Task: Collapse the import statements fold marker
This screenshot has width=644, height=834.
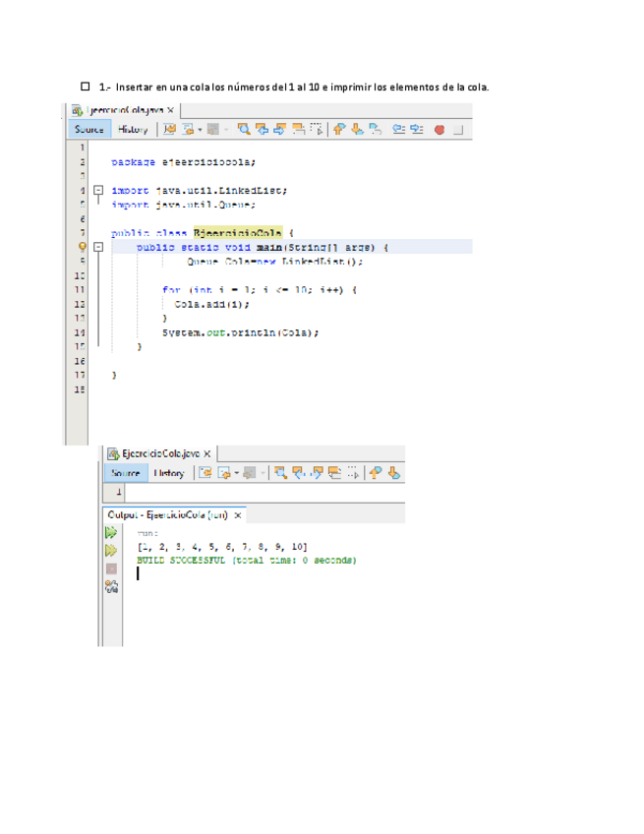Action: pos(97,190)
